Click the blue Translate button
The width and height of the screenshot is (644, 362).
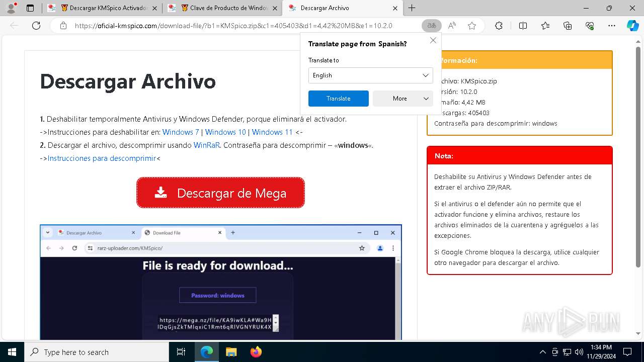[339, 99]
